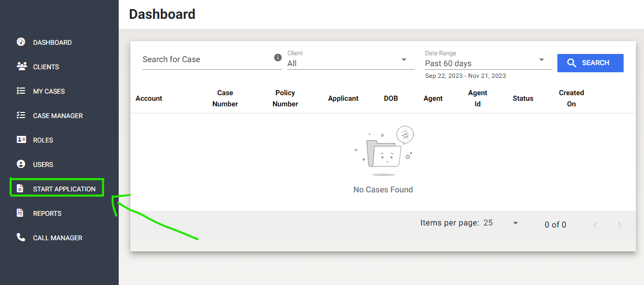Screen dimensions: 644x285
Task: Click the Roles ID card icon
Action: [21, 139]
